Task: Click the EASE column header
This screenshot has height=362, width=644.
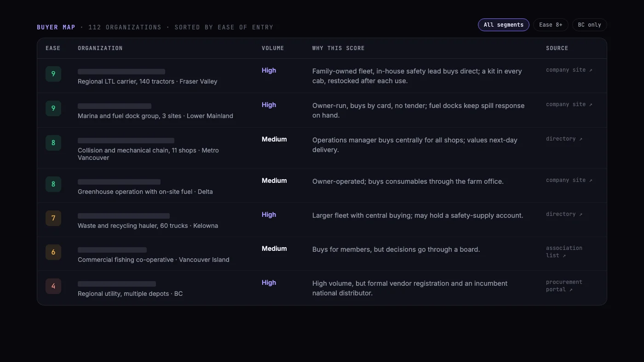Action: [x=53, y=48]
